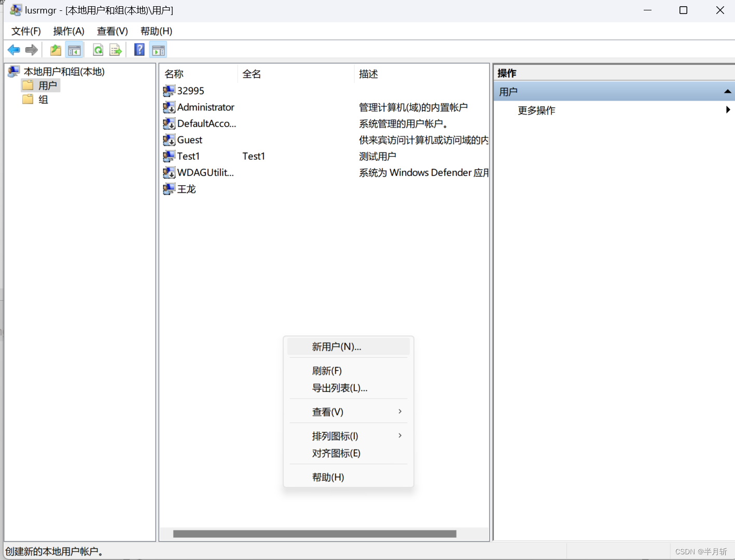Choose 对齐图标(E) from context menu
The image size is (735, 560).
(349, 453)
